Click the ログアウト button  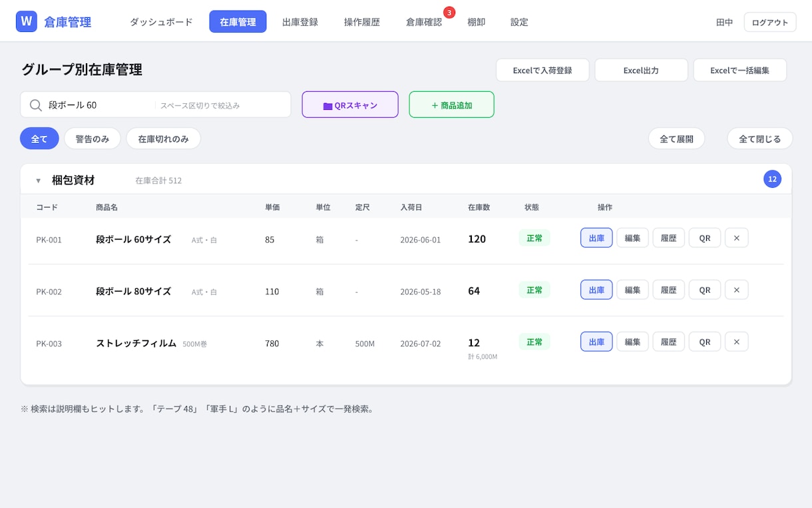pos(770,22)
